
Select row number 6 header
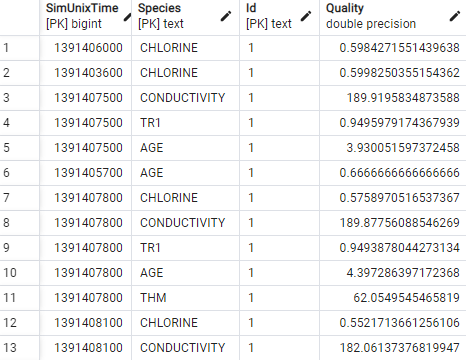point(19,173)
